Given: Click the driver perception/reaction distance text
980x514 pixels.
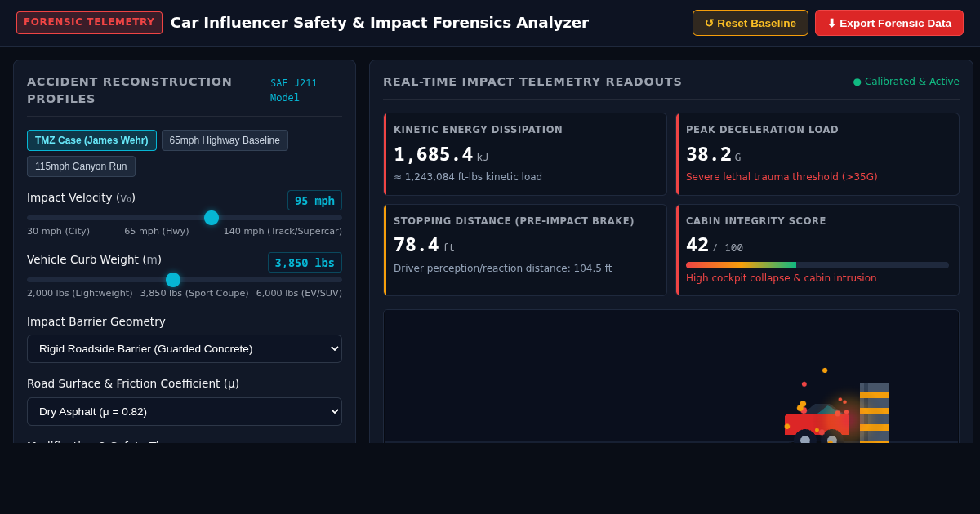Looking at the screenshot, I should [x=503, y=268].
